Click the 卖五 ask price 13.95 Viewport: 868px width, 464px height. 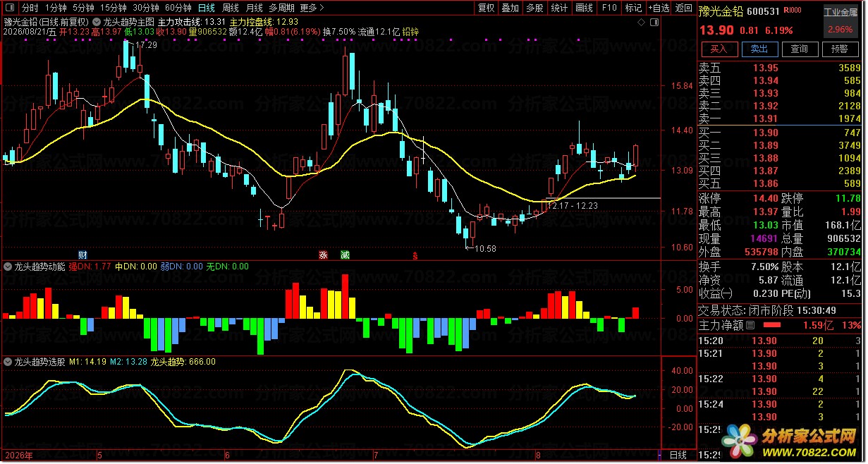click(x=766, y=68)
